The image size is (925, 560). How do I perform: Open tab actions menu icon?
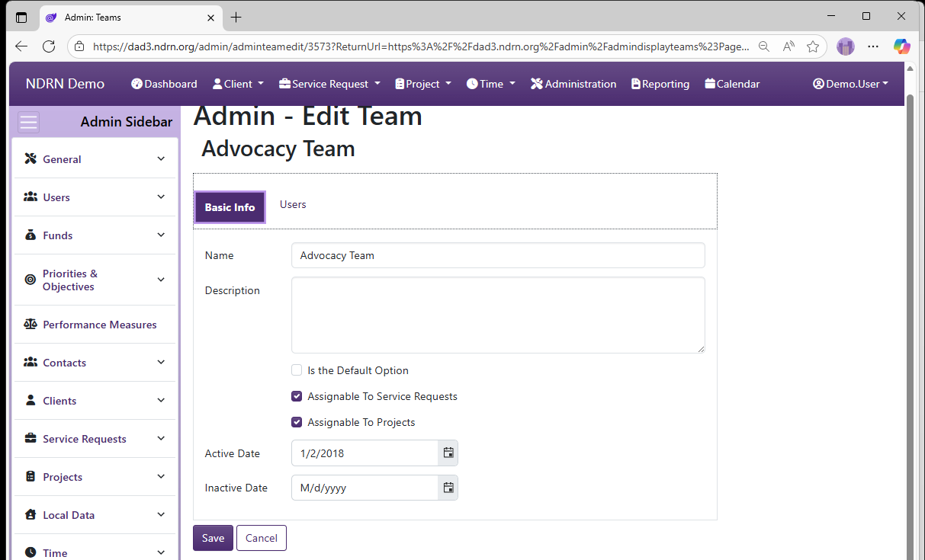21,17
